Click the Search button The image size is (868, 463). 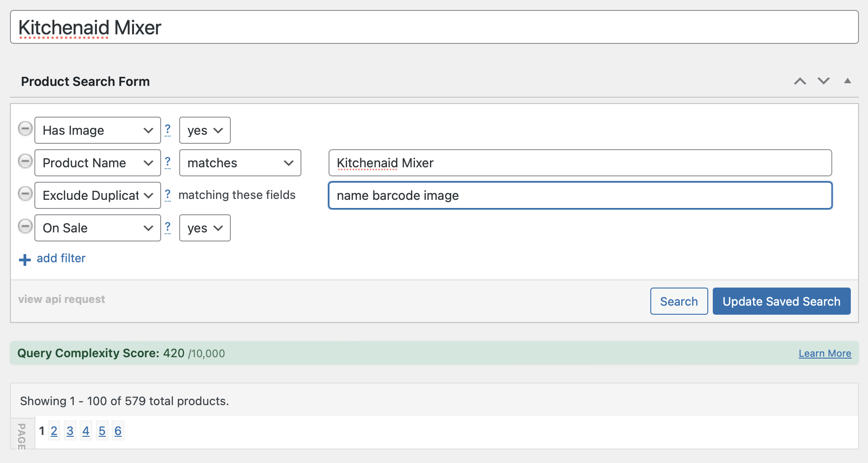click(679, 301)
